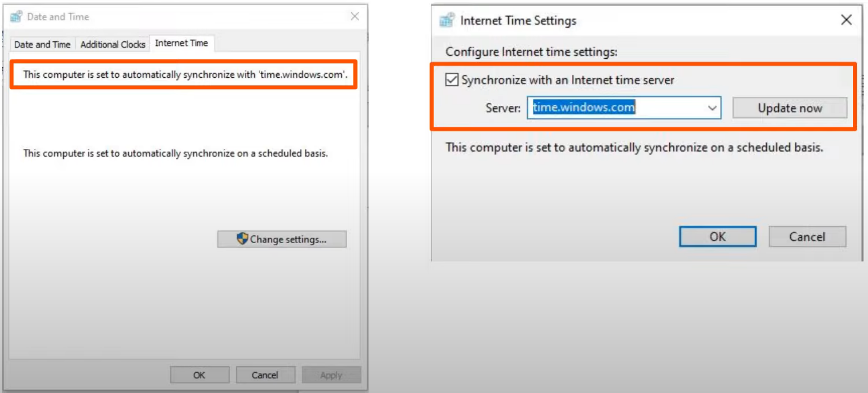Close the Internet Time Settings dialog
The image size is (868, 393).
[846, 20]
